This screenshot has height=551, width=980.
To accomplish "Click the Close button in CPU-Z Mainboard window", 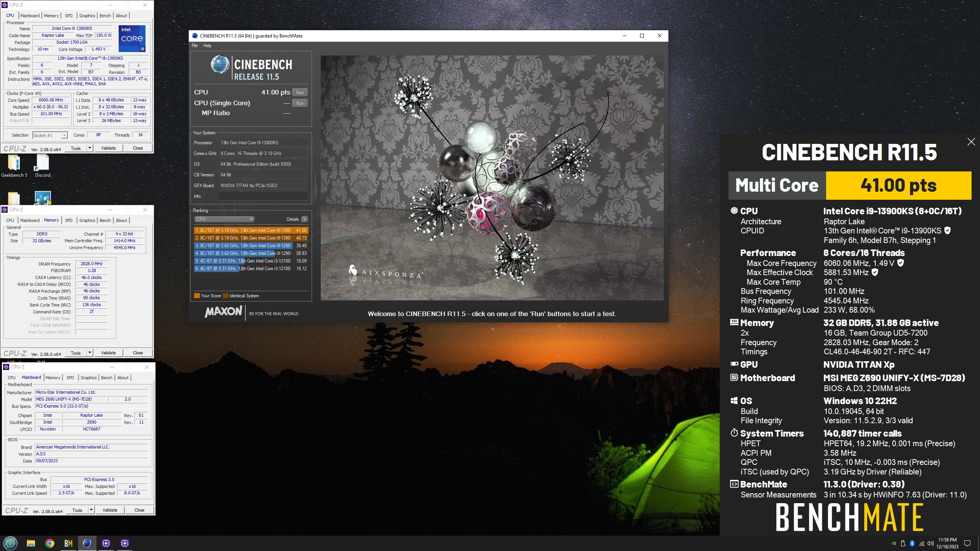I will [x=139, y=510].
